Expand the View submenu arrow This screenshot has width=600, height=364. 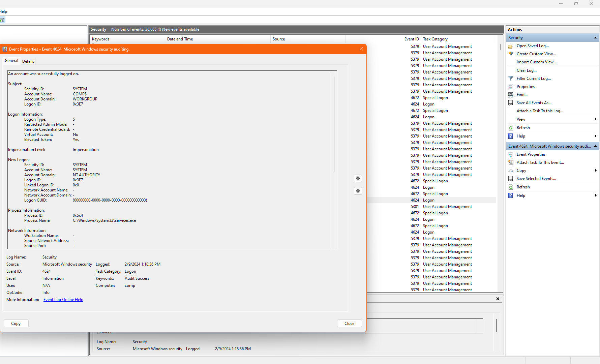click(596, 119)
